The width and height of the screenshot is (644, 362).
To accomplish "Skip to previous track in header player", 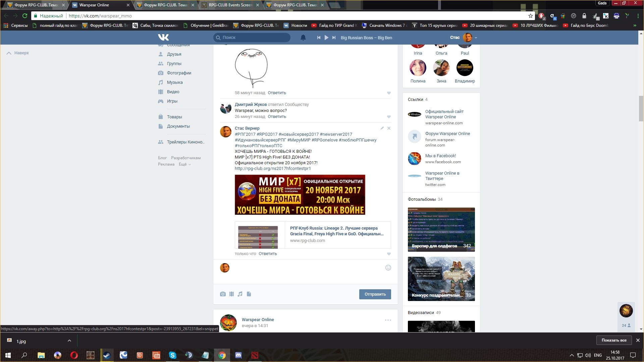I will tap(319, 38).
